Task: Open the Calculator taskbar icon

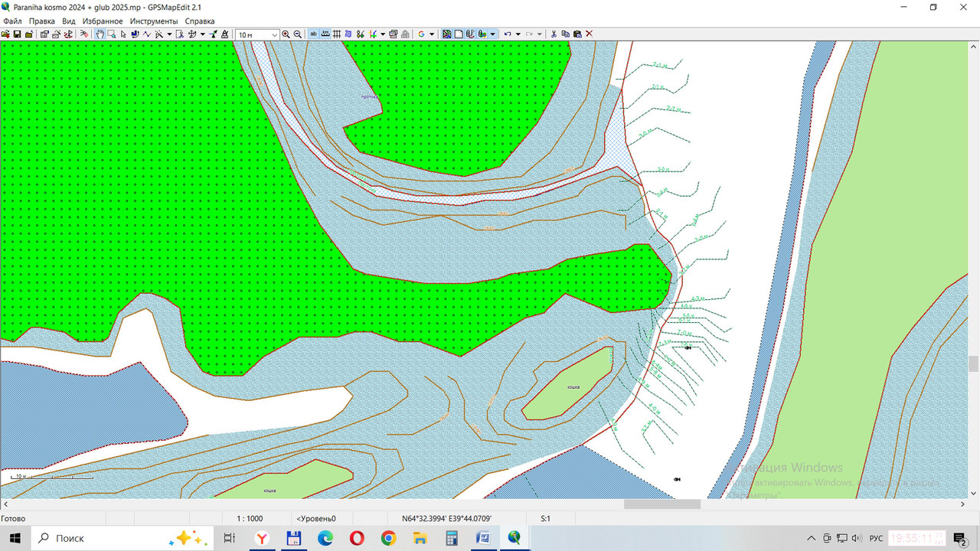Action: 451,538
